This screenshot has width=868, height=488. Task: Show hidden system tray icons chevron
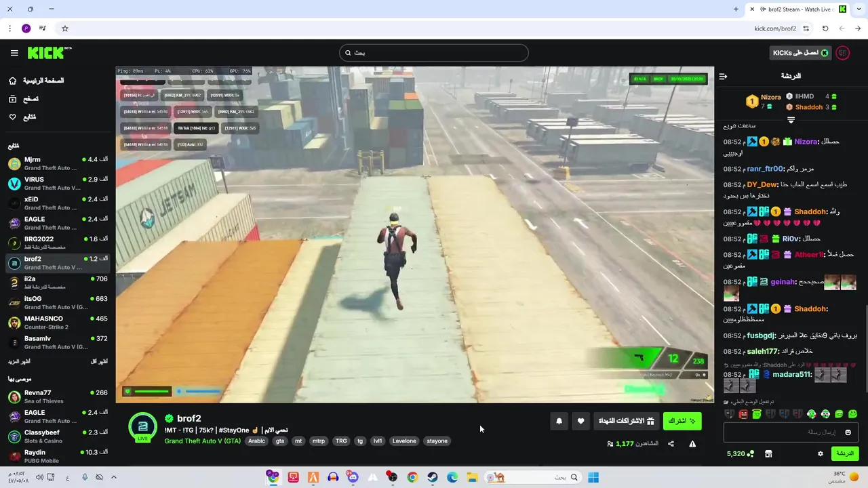tap(113, 477)
